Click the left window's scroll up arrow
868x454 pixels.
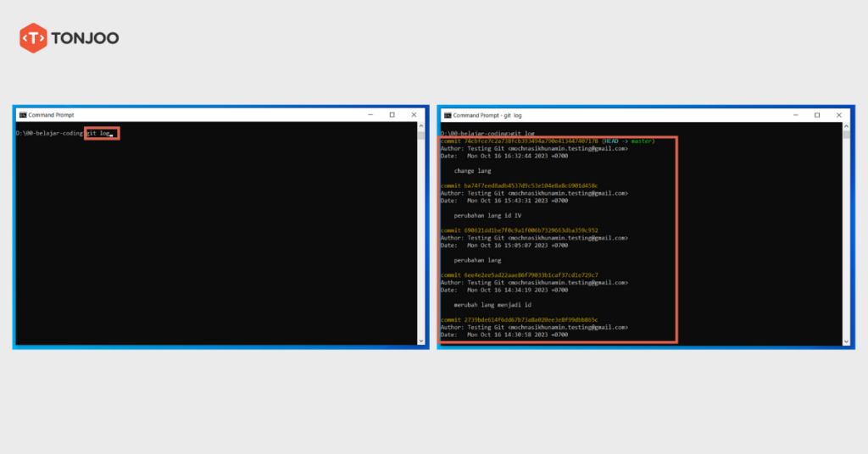click(x=423, y=127)
